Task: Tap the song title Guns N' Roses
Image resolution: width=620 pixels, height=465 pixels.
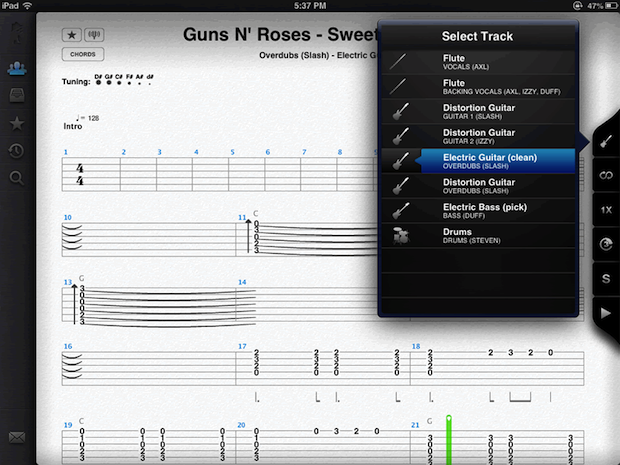Action: pos(280,35)
